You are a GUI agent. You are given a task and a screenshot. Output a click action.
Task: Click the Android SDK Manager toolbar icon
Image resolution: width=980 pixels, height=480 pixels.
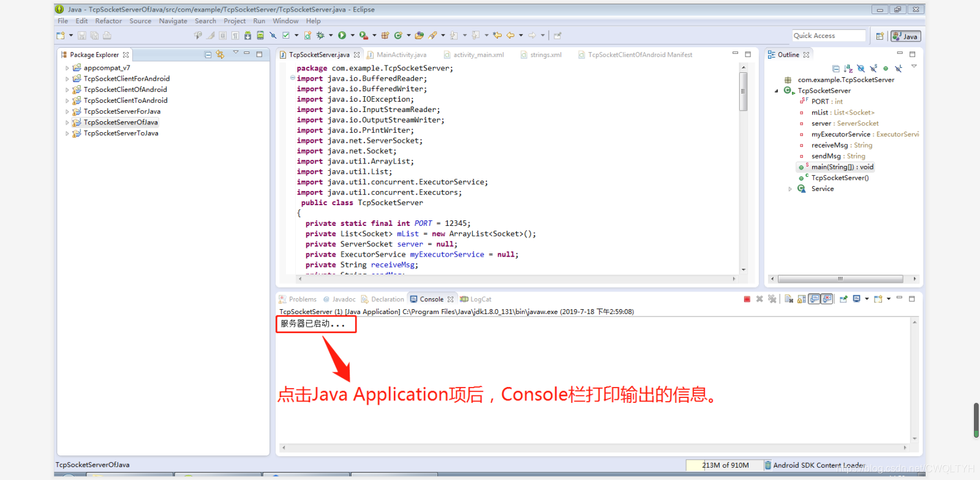[x=247, y=36]
